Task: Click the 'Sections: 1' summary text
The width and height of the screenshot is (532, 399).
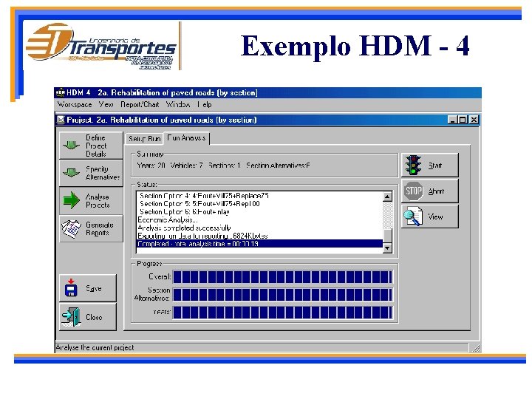Action: click(x=225, y=166)
